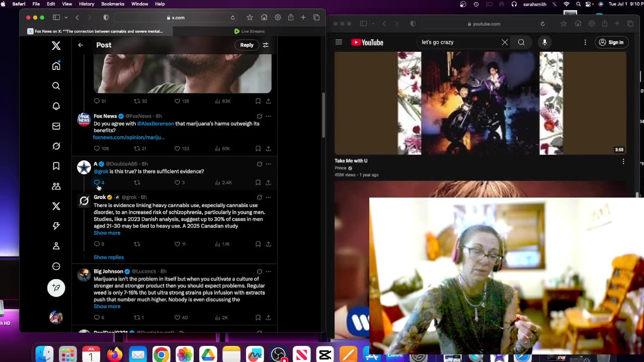Select the Fox News on X tab

point(96,31)
